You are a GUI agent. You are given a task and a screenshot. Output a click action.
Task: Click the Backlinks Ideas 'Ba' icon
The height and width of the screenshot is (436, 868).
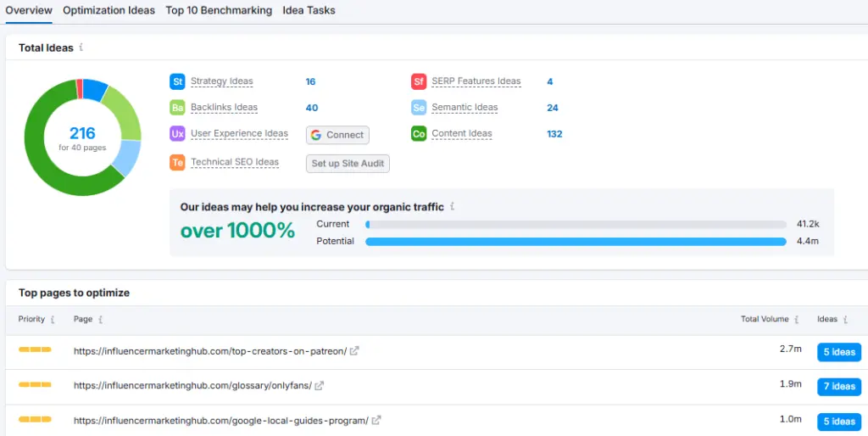[x=177, y=108]
